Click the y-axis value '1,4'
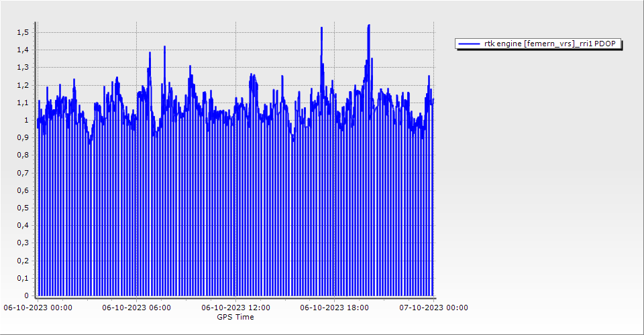 click(x=23, y=50)
